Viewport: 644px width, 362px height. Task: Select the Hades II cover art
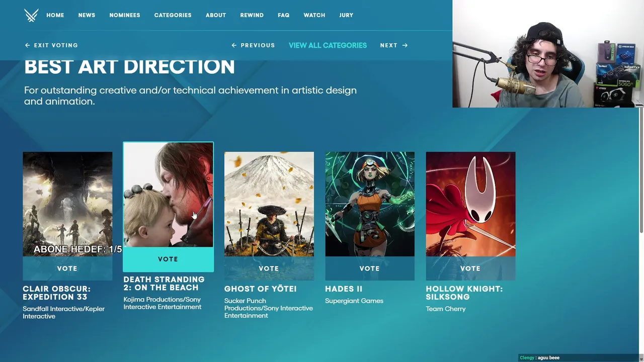pyautogui.click(x=370, y=204)
